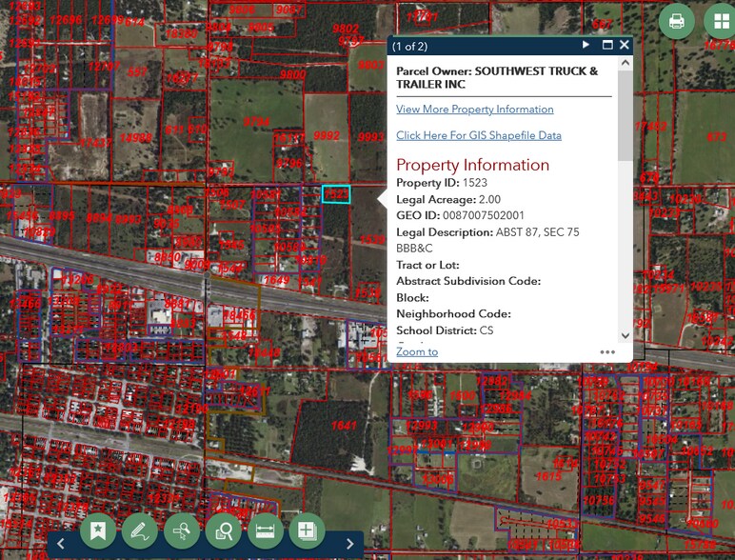
Task: Click the Zoom to link
Action: point(417,351)
